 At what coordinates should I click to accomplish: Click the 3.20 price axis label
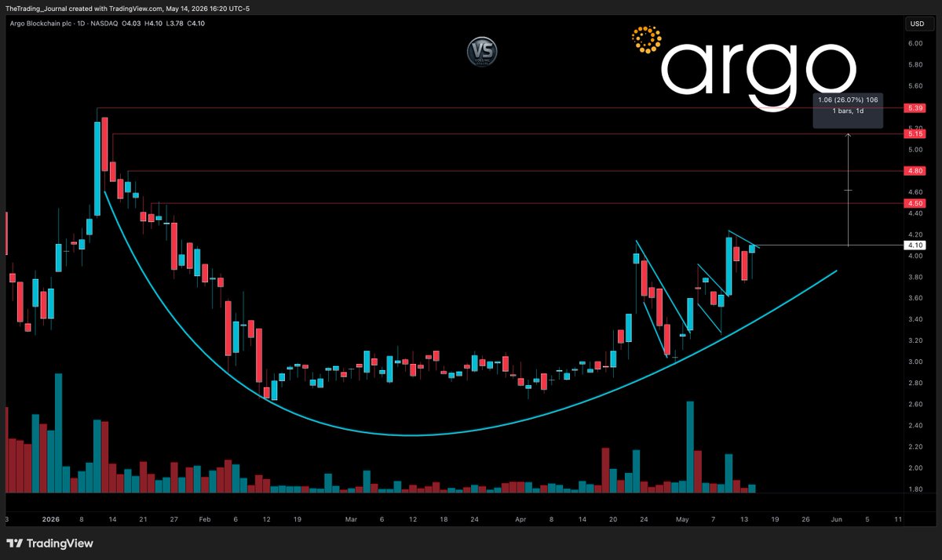915,340
